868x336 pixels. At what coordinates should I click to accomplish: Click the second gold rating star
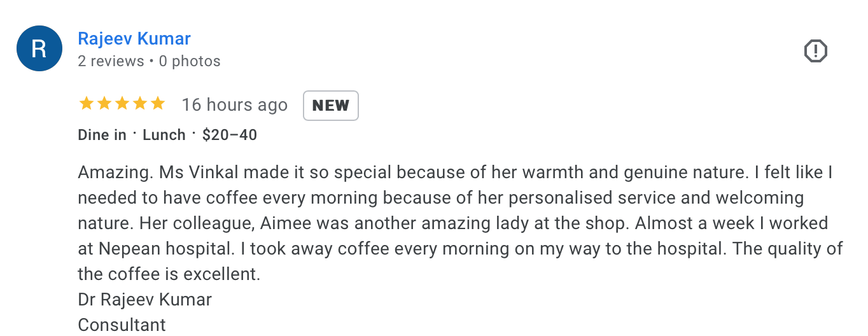(x=104, y=104)
